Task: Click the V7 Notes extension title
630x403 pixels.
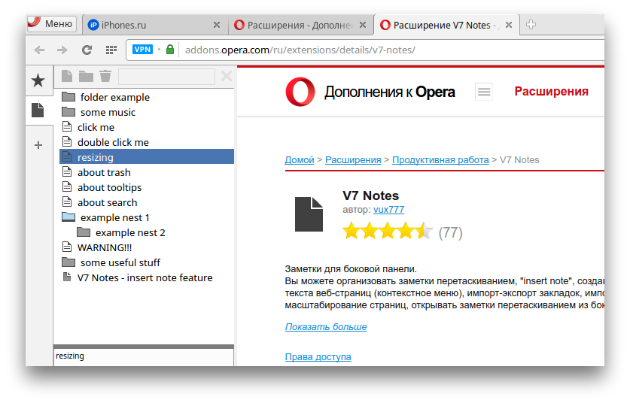Action: pos(370,196)
